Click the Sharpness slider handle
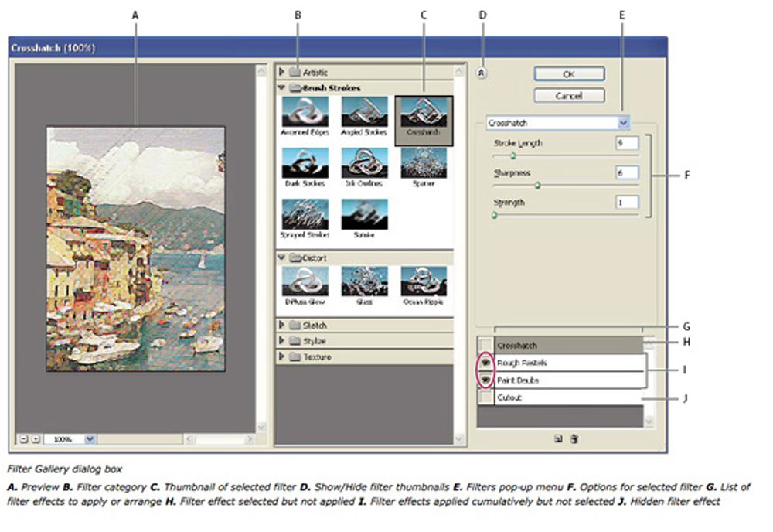This screenshot has height=532, width=773. (x=538, y=186)
